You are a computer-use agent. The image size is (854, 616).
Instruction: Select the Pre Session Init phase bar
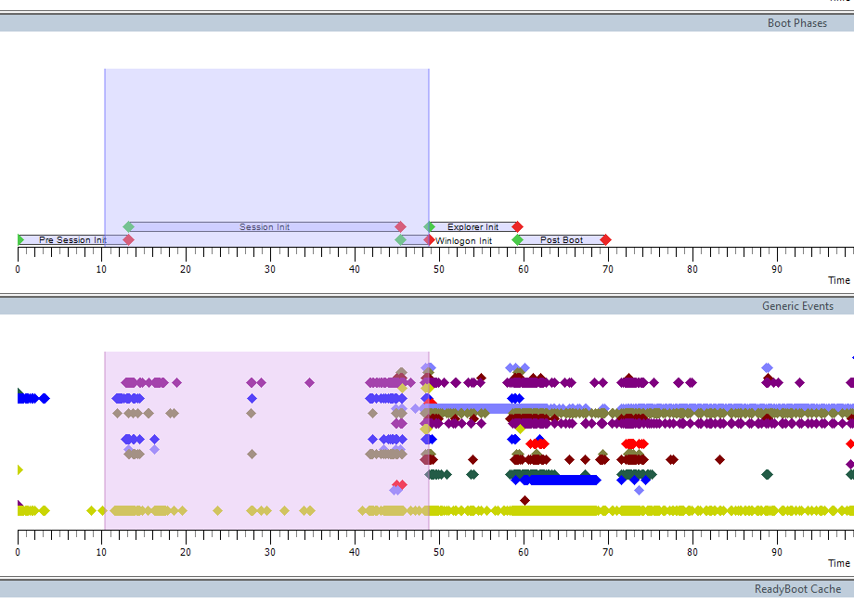[73, 240]
